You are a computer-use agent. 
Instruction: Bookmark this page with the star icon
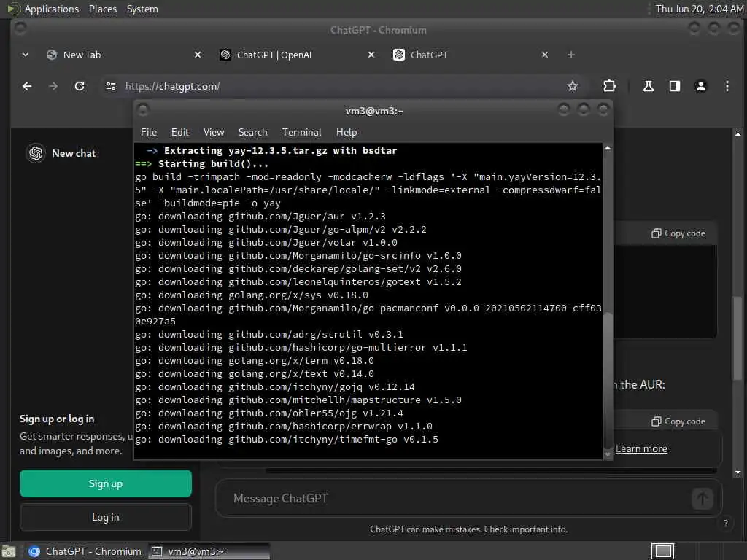coord(572,86)
